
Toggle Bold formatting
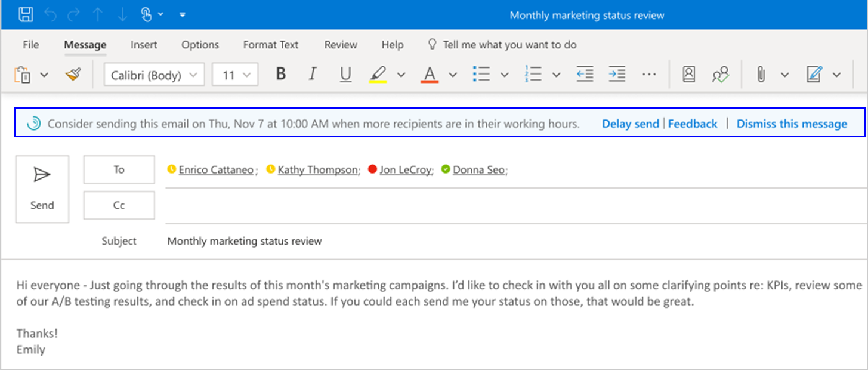(281, 75)
